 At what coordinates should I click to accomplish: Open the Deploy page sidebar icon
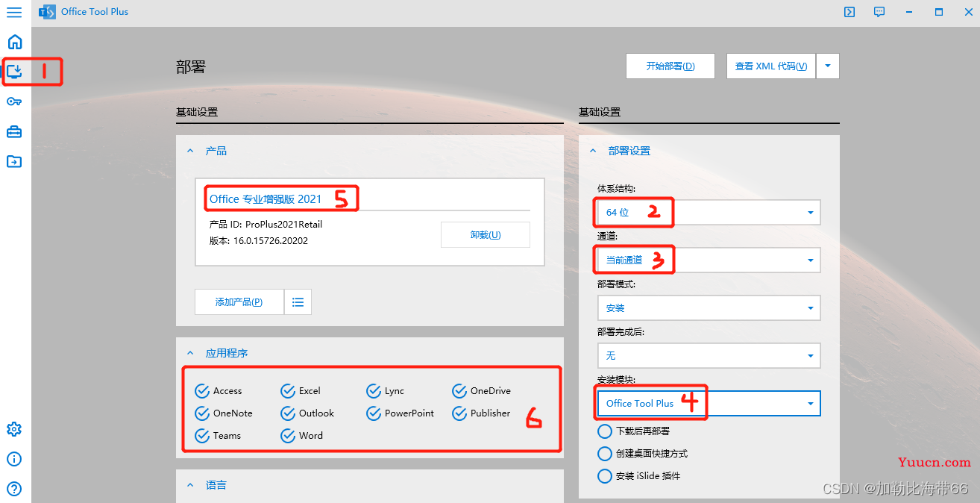pos(15,72)
